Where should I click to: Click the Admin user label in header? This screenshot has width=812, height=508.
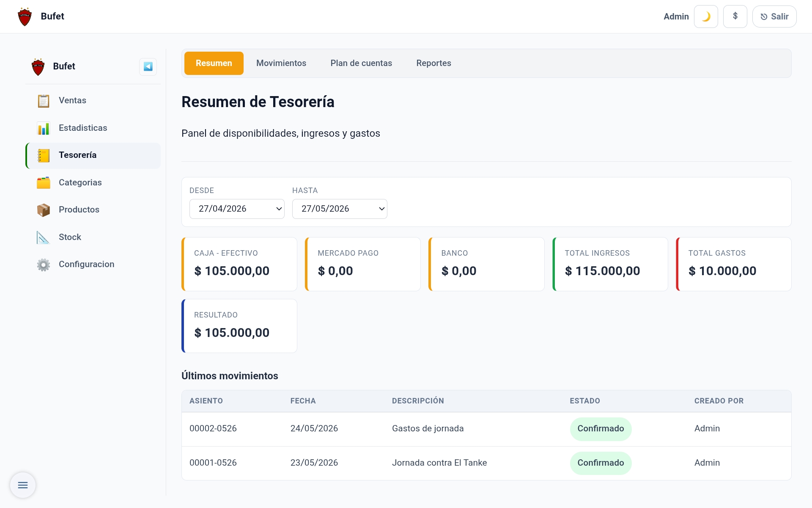point(676,17)
